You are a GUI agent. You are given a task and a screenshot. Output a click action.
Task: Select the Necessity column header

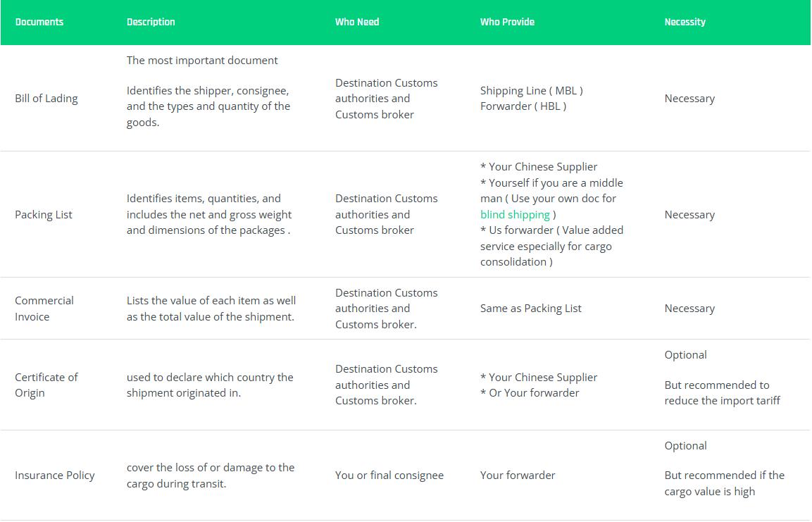pyautogui.click(x=685, y=22)
